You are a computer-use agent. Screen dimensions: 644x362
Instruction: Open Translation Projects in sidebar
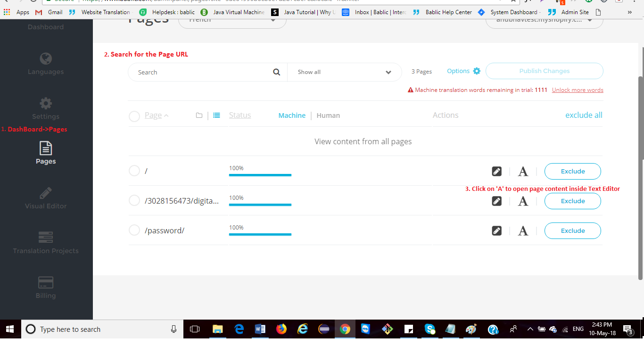click(x=46, y=243)
